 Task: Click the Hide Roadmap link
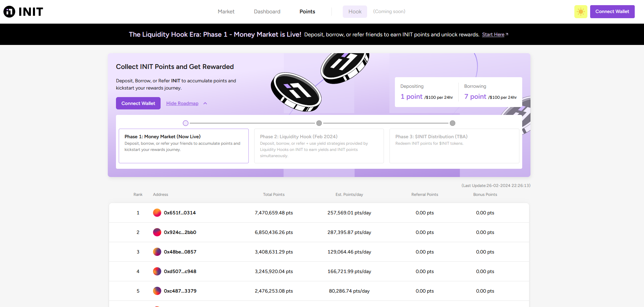182,103
